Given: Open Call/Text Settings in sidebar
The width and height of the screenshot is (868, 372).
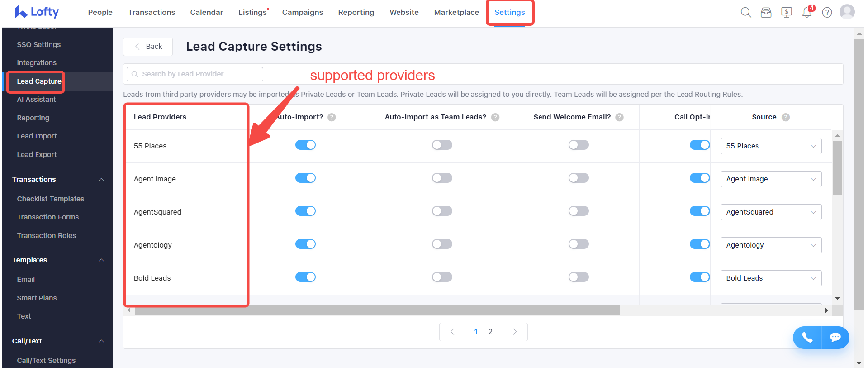Looking at the screenshot, I should pyautogui.click(x=46, y=361).
